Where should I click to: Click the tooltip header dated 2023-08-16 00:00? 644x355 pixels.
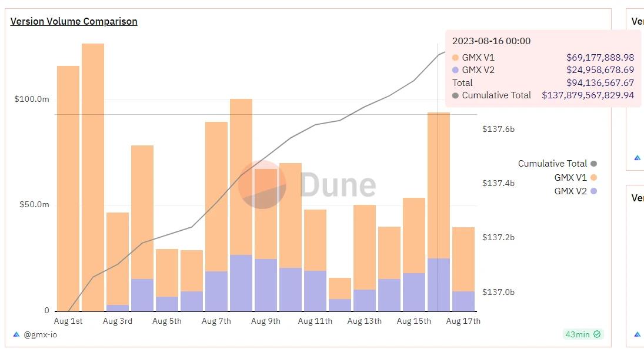point(492,41)
